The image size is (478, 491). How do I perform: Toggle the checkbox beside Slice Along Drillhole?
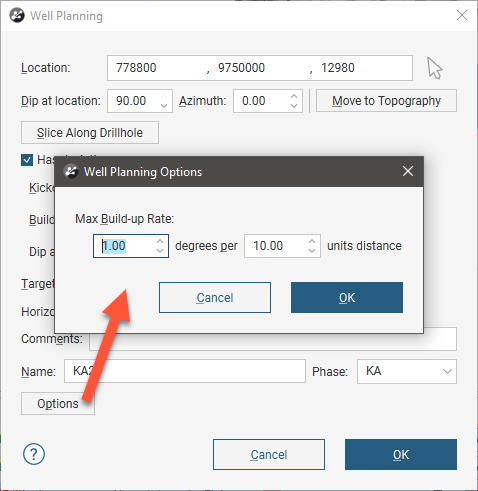[27, 160]
